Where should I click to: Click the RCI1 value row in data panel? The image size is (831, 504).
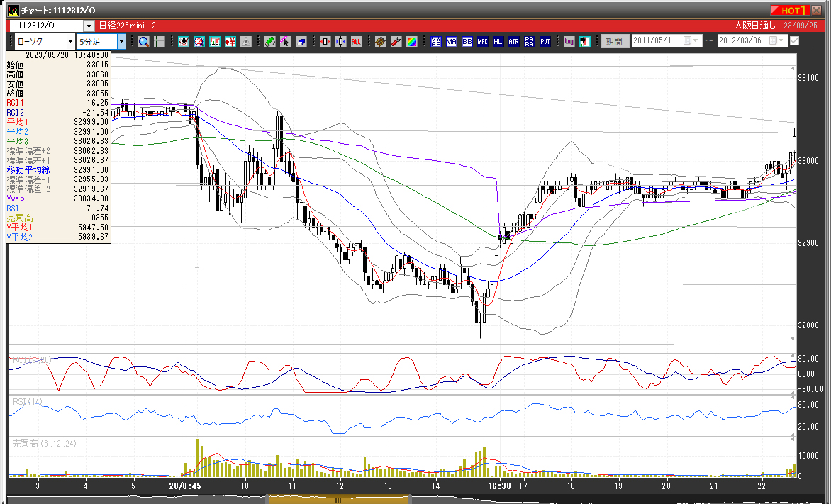coord(57,103)
